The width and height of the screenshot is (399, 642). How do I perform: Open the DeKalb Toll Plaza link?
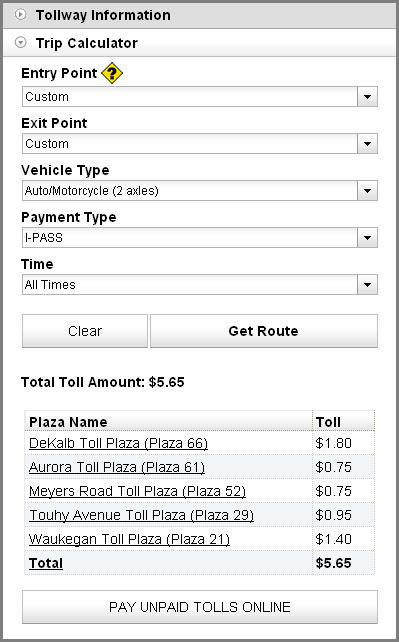118,443
